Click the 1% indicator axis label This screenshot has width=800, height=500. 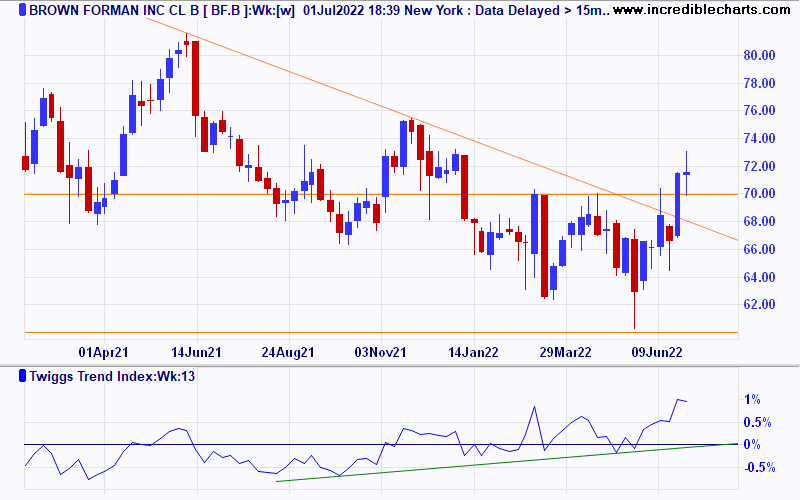tap(752, 399)
